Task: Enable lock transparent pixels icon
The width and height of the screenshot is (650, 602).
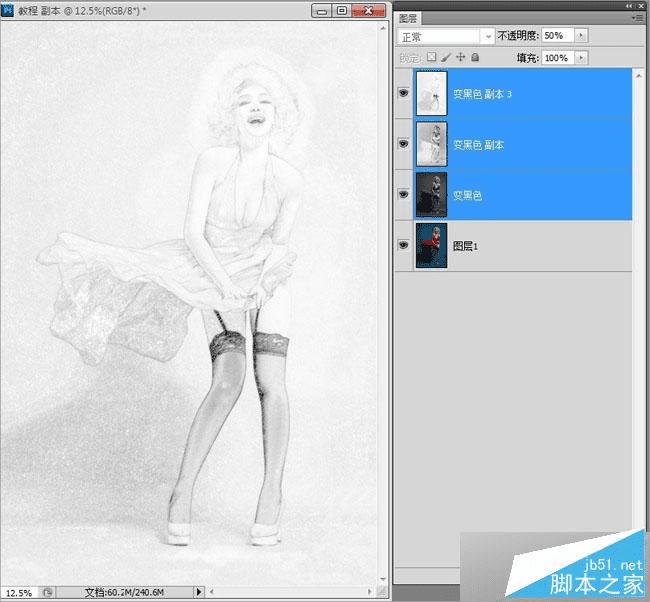Action: [x=432, y=57]
